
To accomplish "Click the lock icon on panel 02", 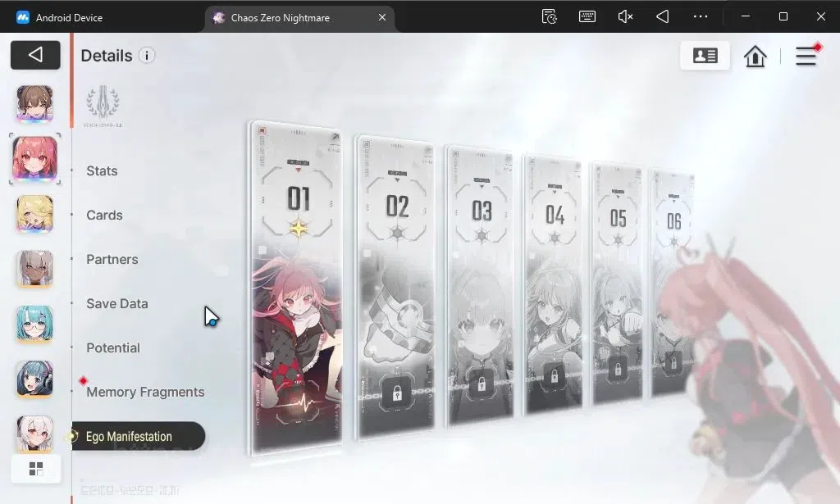I will [x=397, y=394].
